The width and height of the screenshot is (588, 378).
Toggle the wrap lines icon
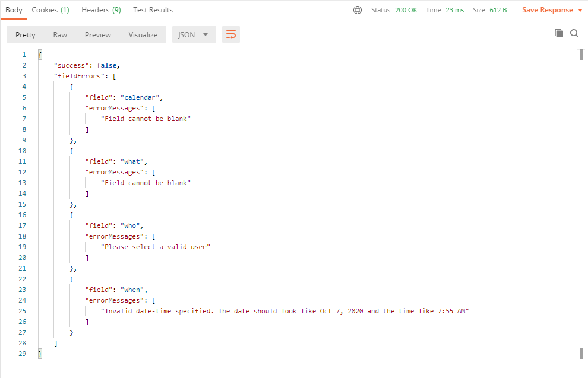[230, 34]
